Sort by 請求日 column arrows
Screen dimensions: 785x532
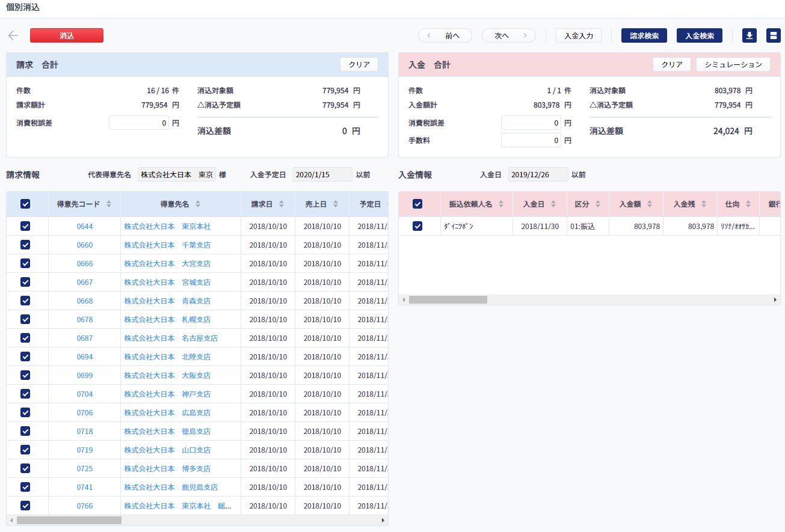point(282,204)
